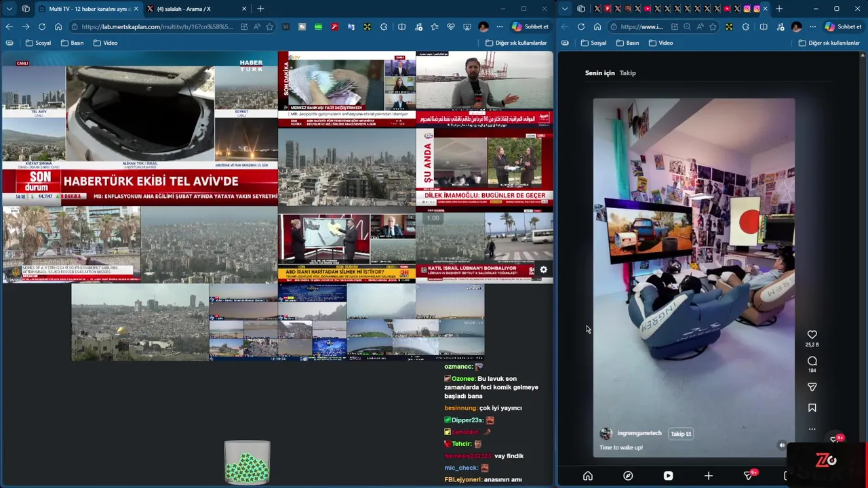Share the reel via paper plane icon

(812, 387)
